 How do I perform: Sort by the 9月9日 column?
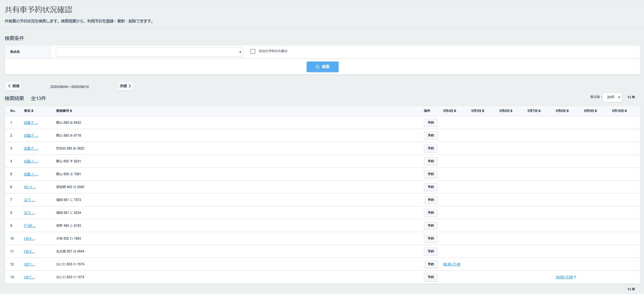(x=590, y=111)
